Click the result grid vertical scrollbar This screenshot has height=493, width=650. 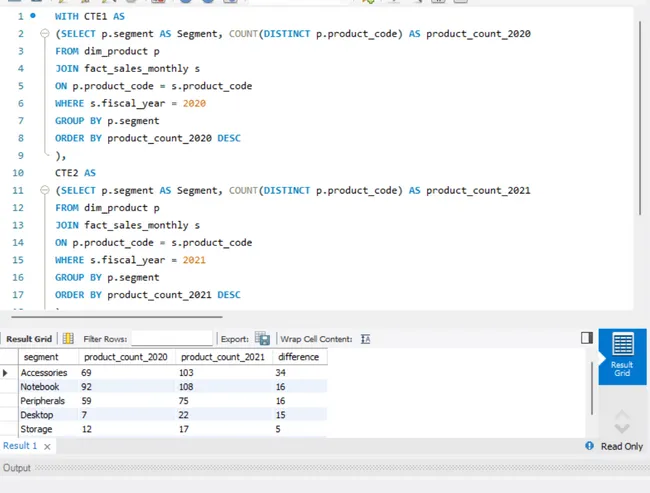tap(592, 388)
